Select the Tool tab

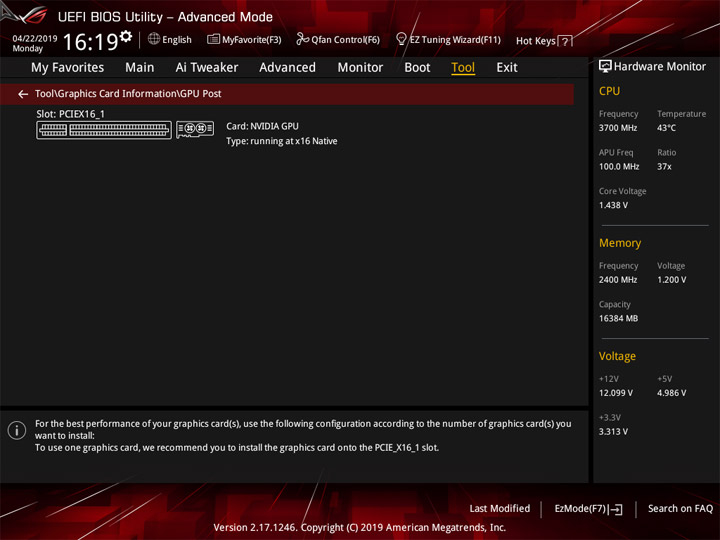463,68
